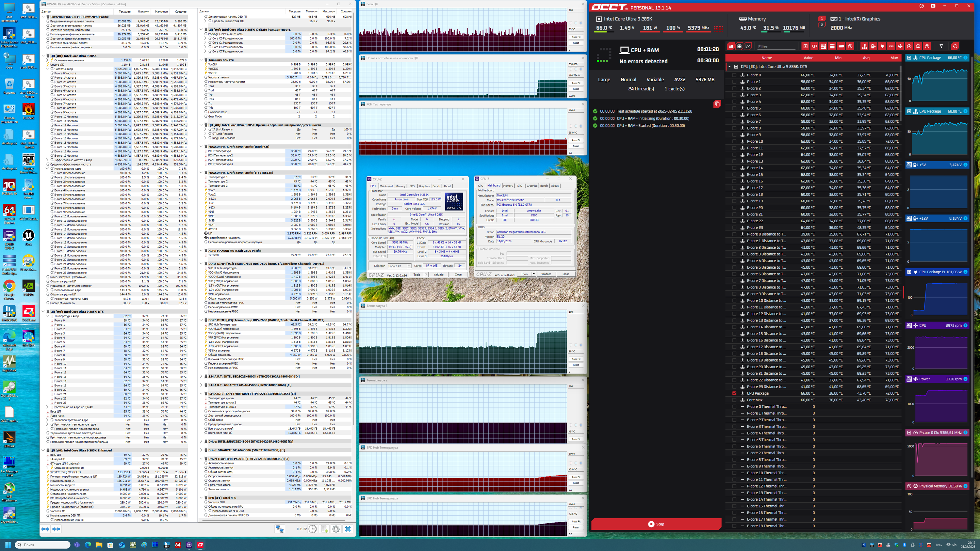Switch to the Memory tab in left CPU-Z
The height and width of the screenshot is (551, 980).
pyautogui.click(x=400, y=186)
